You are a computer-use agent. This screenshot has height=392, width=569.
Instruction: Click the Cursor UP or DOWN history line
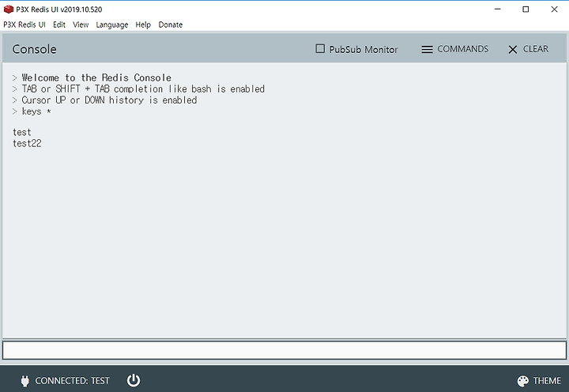coord(109,100)
